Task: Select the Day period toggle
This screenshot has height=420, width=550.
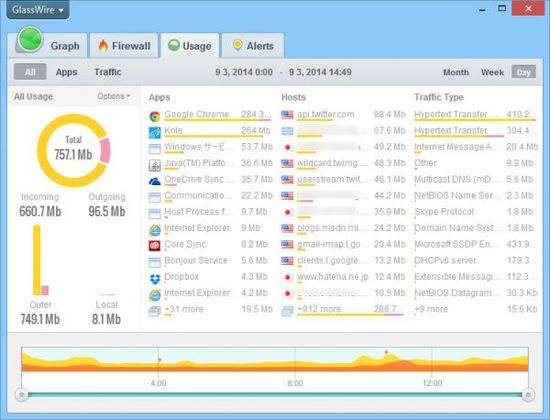Action: click(523, 72)
